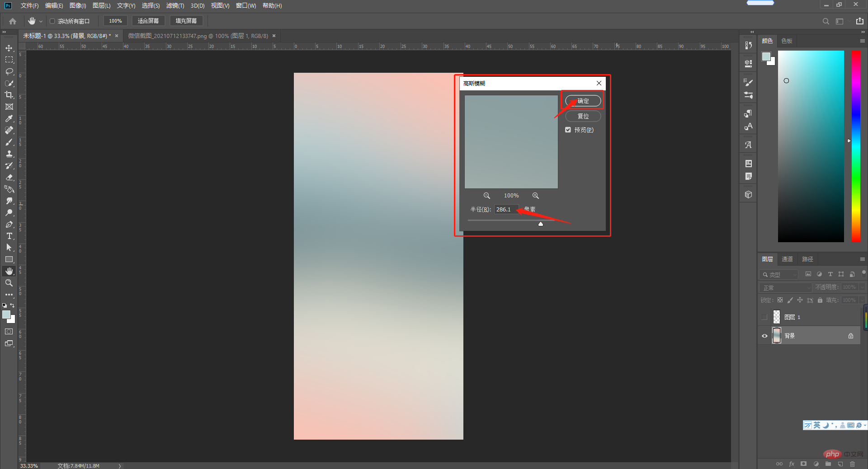The width and height of the screenshot is (868, 469).
Task: Hide the 背景 layer eye icon
Action: point(764,336)
